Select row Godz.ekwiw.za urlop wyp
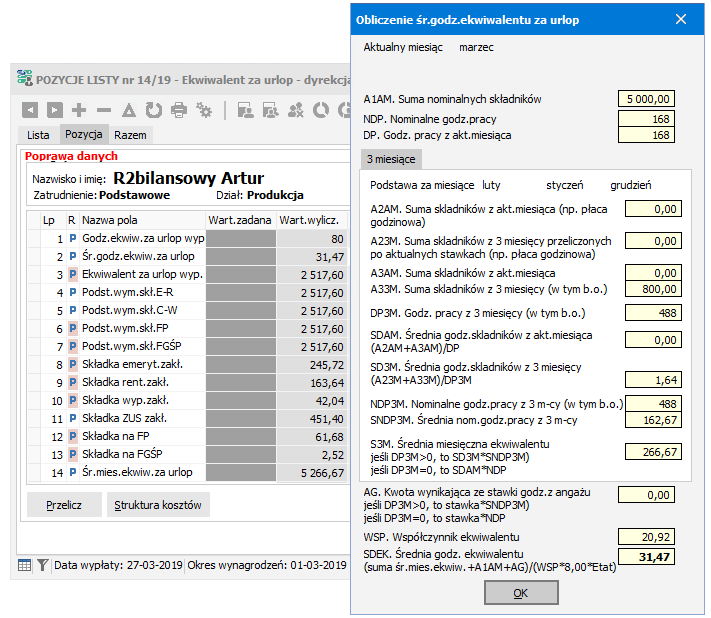 (188, 238)
